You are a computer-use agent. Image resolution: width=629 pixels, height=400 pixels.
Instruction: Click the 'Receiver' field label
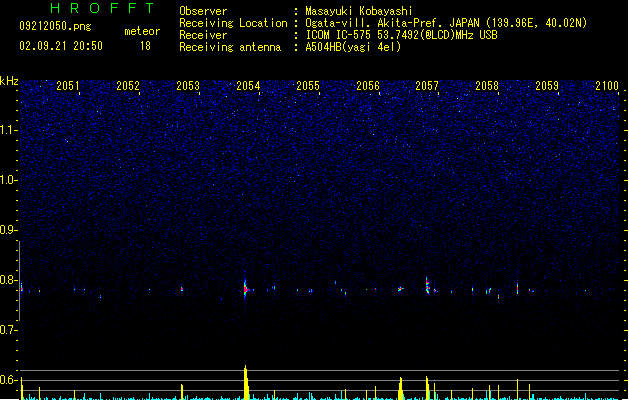[x=203, y=35]
